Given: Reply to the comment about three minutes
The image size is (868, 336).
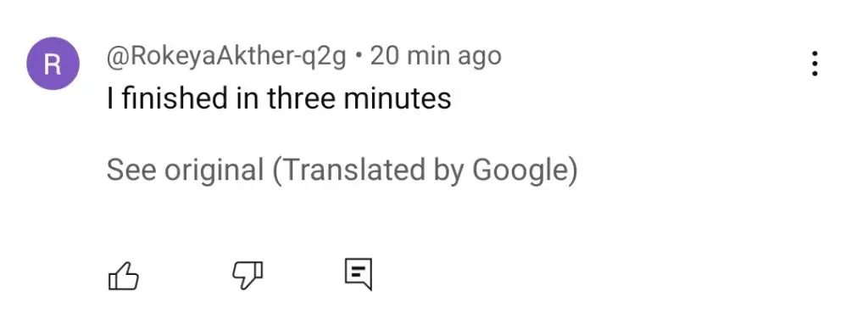Looking at the screenshot, I should pyautogui.click(x=359, y=274).
